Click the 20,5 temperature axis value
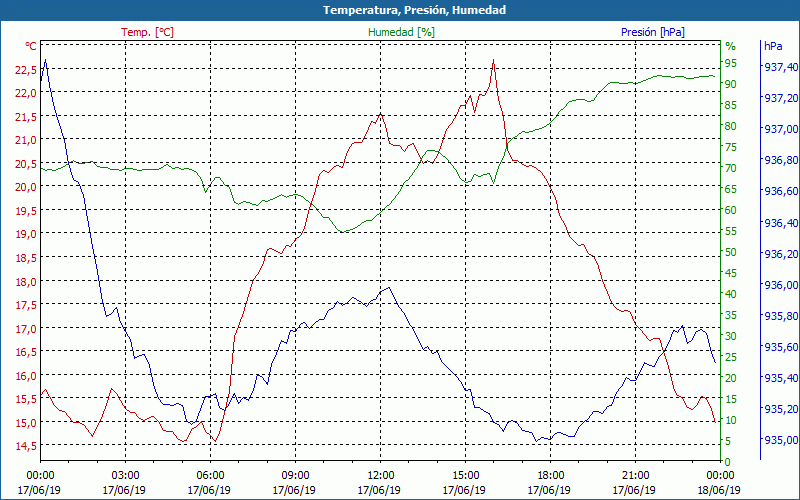This screenshot has width=800, height=500. [26, 164]
